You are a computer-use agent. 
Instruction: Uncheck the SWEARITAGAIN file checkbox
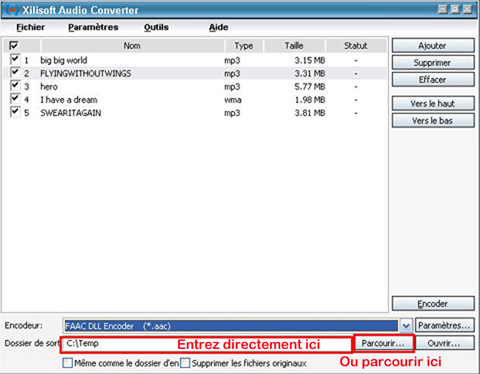(15, 112)
